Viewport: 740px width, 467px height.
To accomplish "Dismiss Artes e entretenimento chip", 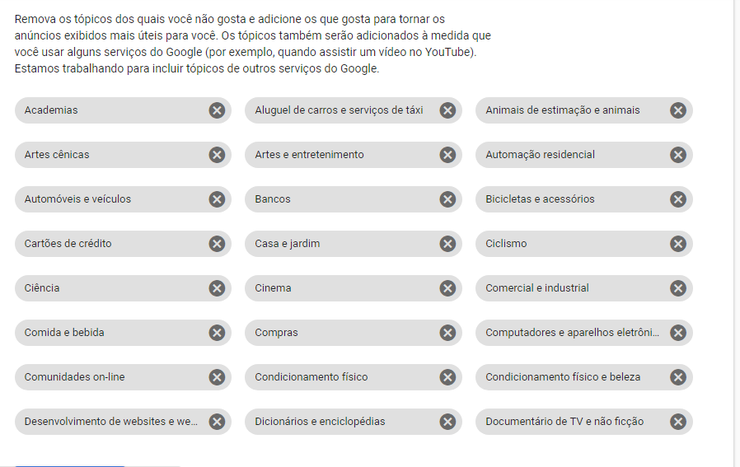I will pyautogui.click(x=448, y=155).
